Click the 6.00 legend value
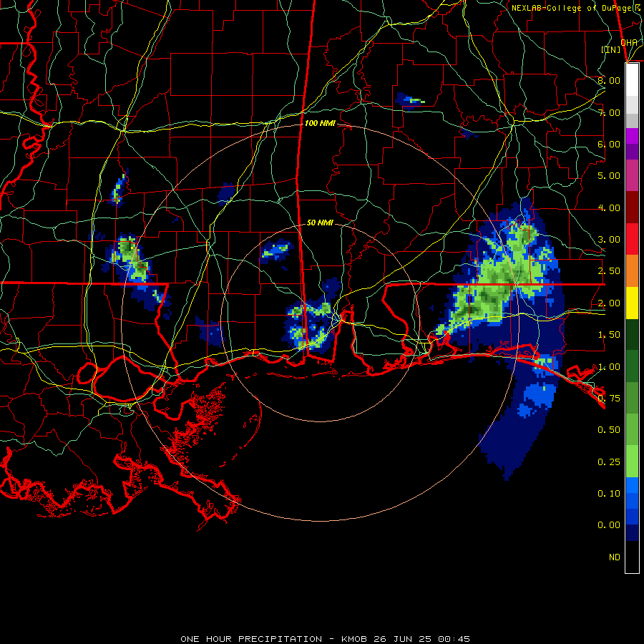The image size is (644, 644). (x=609, y=144)
